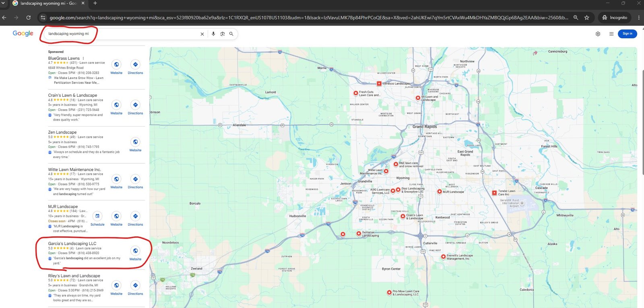Click the magnifier search button
The height and width of the screenshot is (308, 644).
tap(231, 34)
